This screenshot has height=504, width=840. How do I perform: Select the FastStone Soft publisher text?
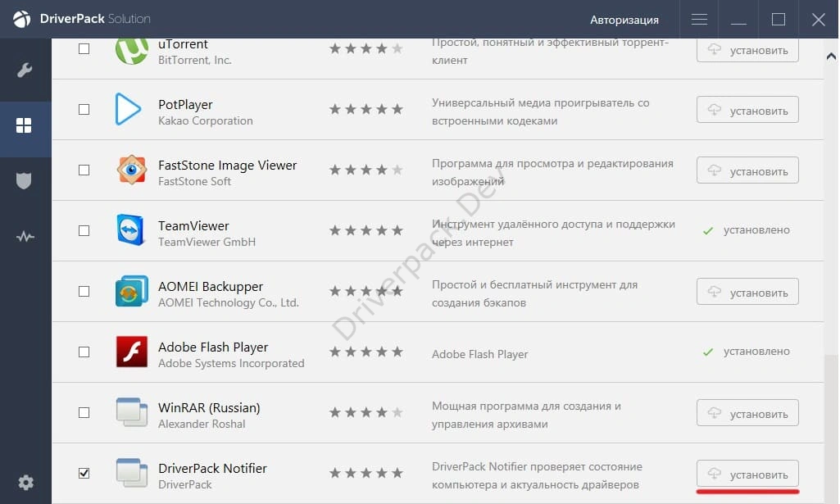[194, 182]
